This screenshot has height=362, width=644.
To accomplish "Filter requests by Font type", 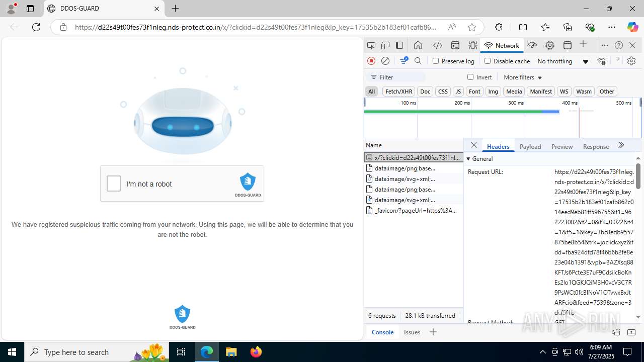I will click(x=474, y=91).
